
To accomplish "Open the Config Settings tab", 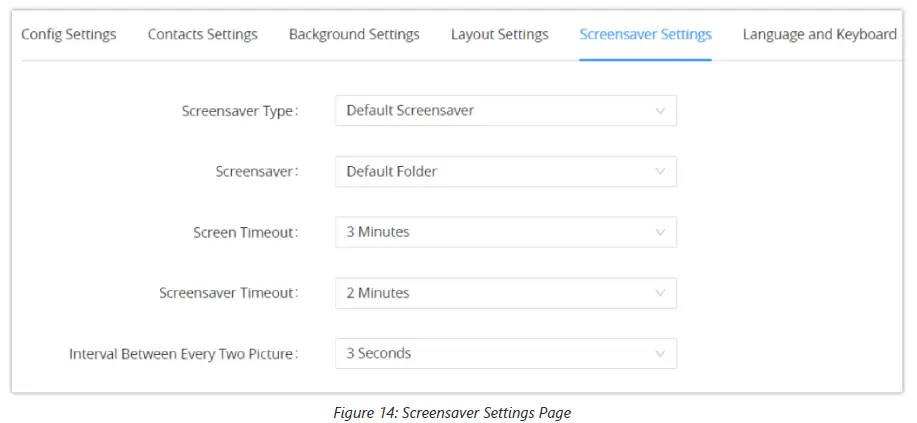I will [x=68, y=34].
